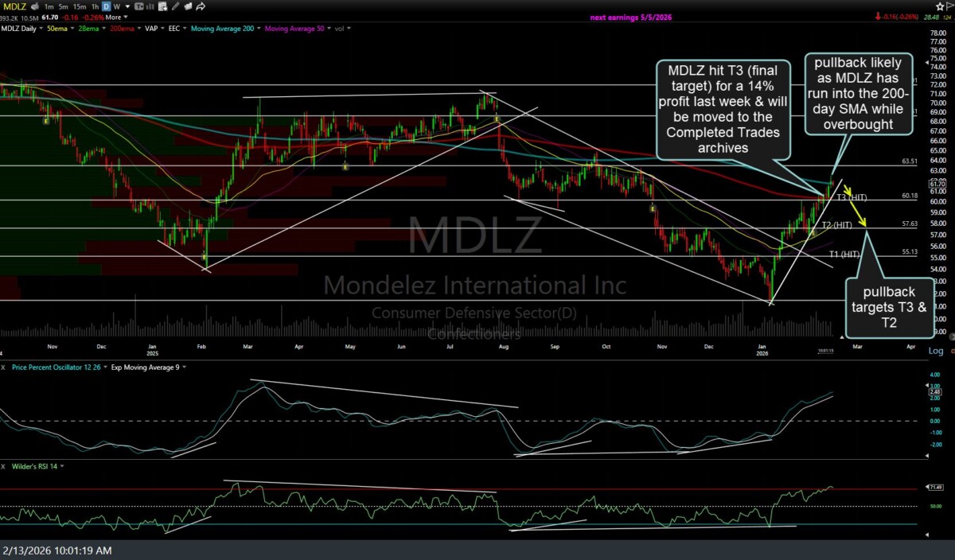Select the W weekly timeframe button
955x560 pixels.
117,6
